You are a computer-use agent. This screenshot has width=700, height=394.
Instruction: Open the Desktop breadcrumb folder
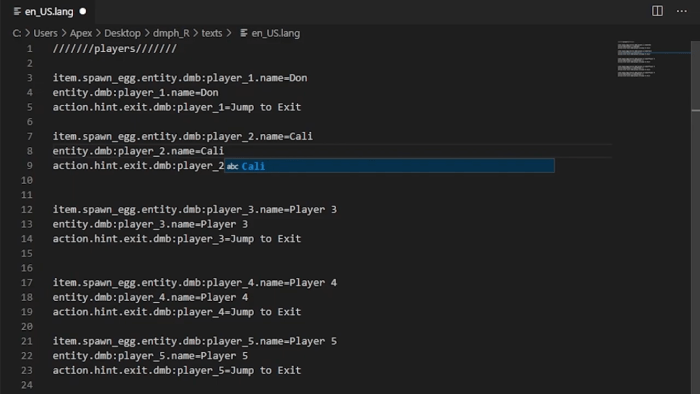pyautogui.click(x=122, y=33)
